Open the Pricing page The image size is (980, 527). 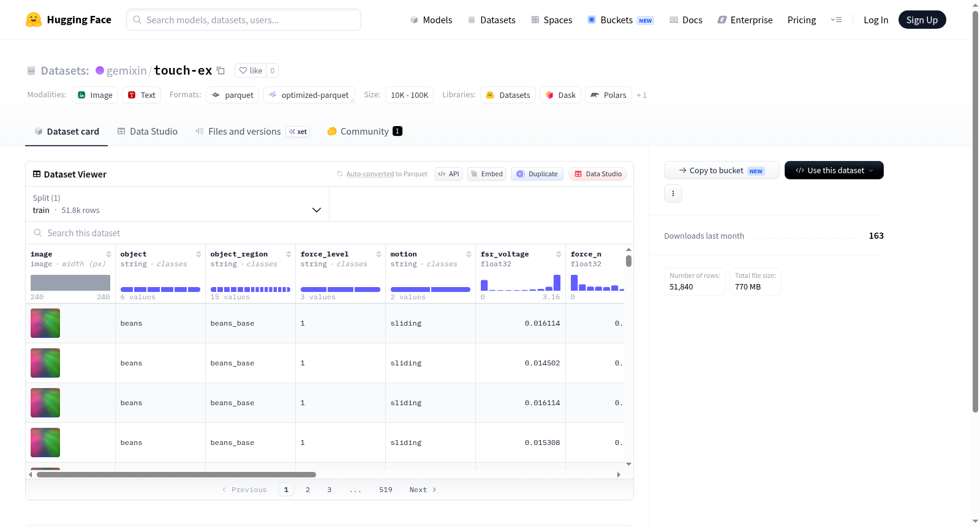[802, 20]
